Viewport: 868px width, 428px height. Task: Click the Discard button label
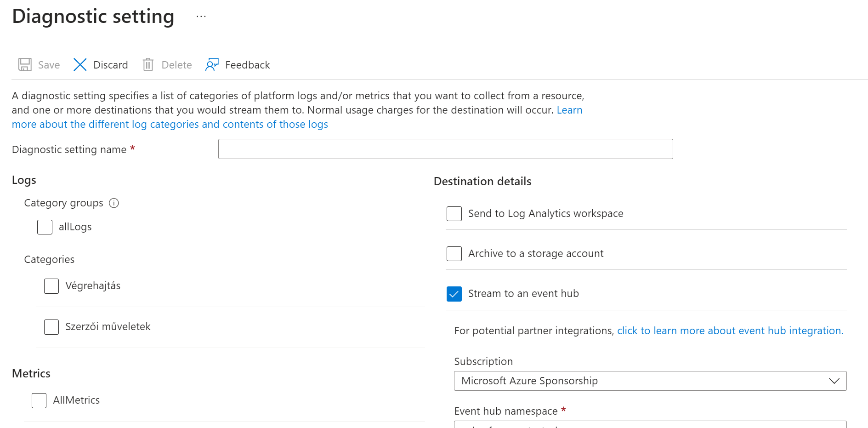(111, 65)
